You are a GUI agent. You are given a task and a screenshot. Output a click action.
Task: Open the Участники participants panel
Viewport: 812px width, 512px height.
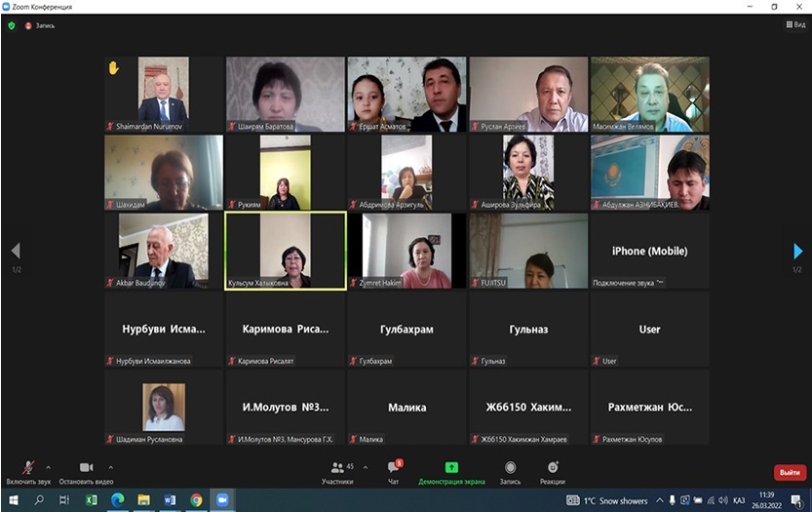337,470
